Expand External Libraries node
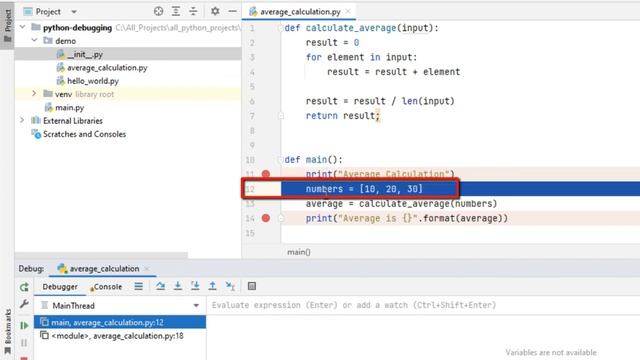Screen dimensions: 640x360 point(22,120)
